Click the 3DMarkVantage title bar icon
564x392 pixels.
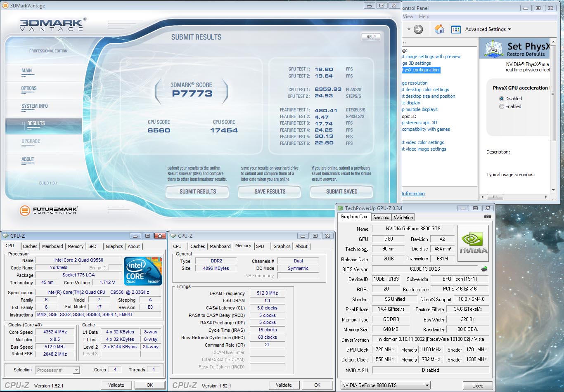click(x=5, y=6)
